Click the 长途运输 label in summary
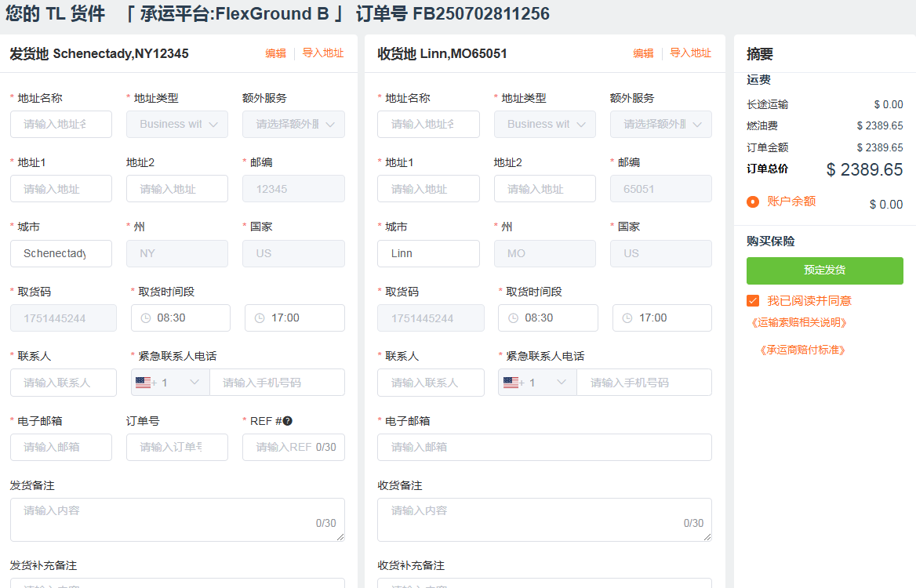 point(767,104)
